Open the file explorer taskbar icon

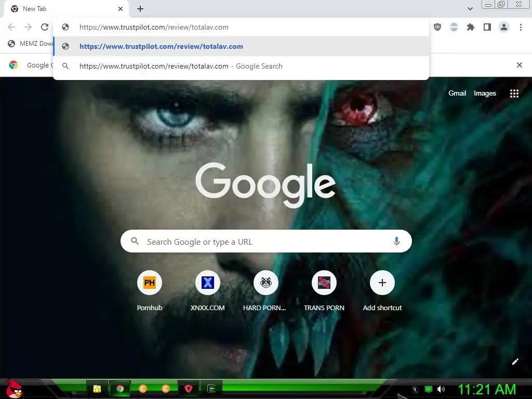pyautogui.click(x=97, y=389)
